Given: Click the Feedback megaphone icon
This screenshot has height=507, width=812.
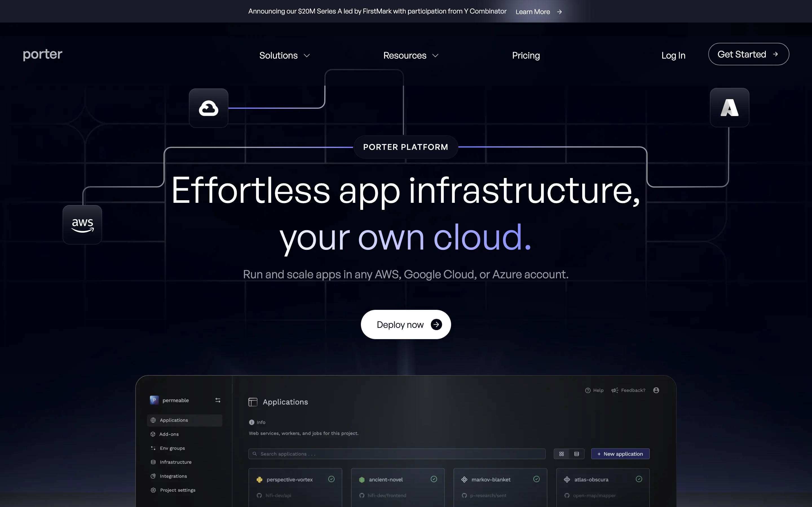Looking at the screenshot, I should coord(614,390).
